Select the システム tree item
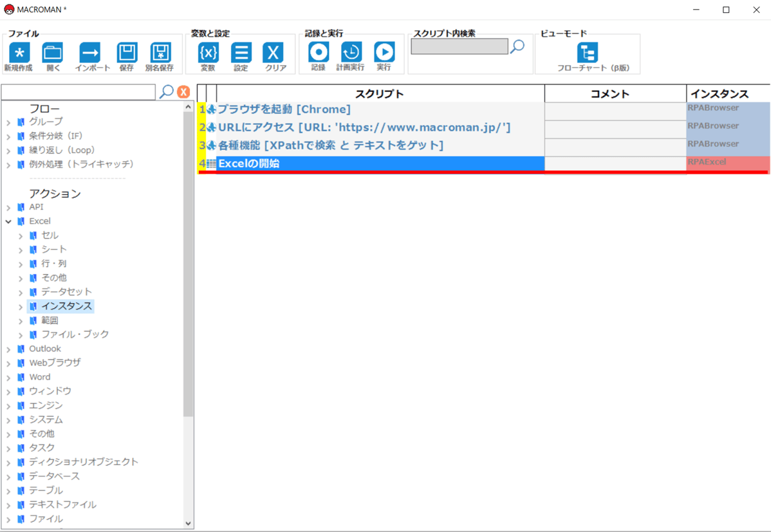Screen dimensions: 771x532 click(46, 420)
